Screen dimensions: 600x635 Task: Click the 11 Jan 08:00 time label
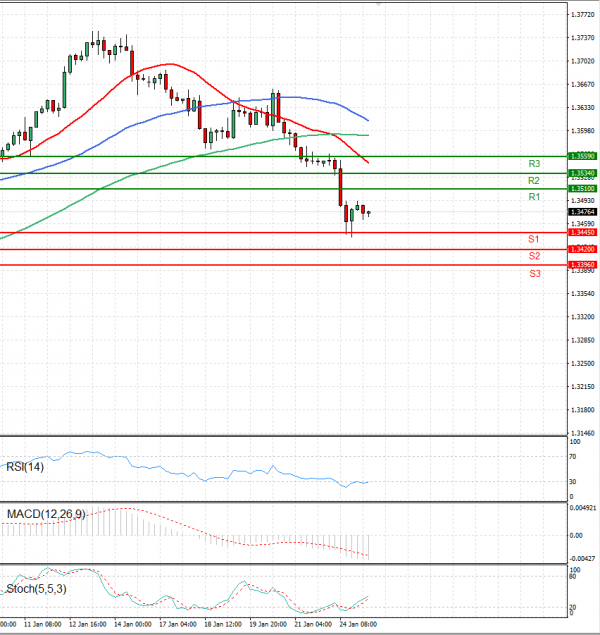43,624
